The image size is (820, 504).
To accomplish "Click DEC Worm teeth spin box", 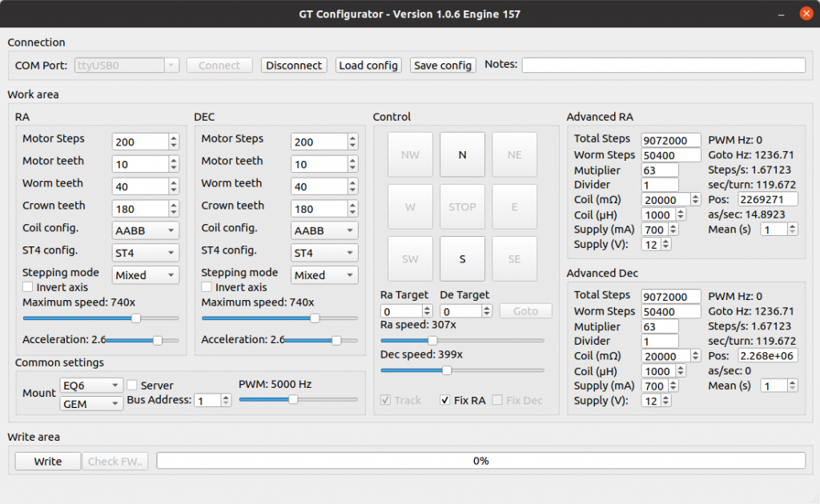I will 324,186.
